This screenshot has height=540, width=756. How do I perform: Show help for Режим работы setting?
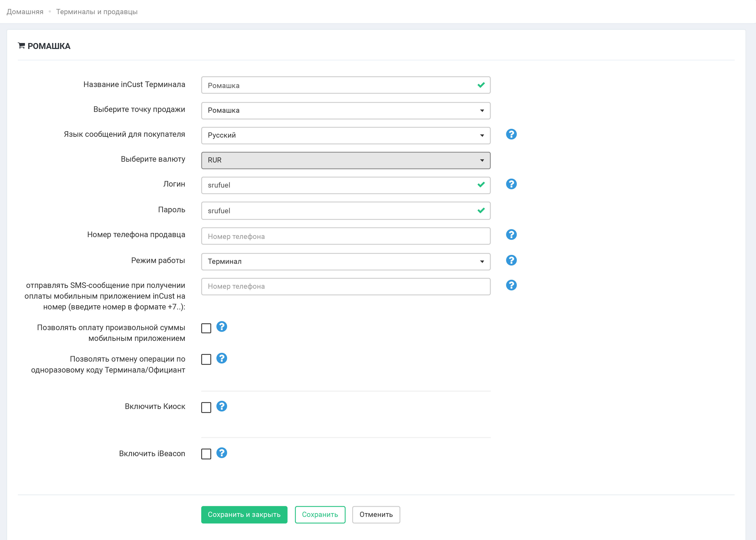511,260
